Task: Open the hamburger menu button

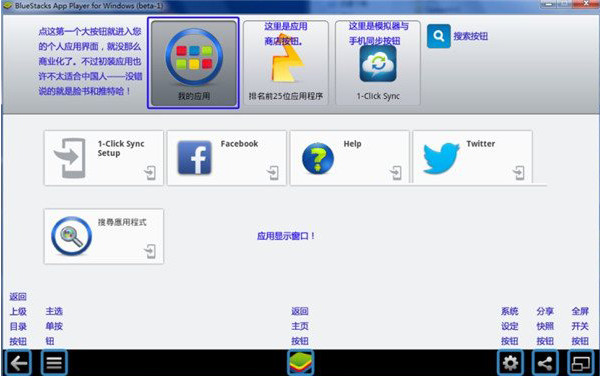Action: coord(54,363)
